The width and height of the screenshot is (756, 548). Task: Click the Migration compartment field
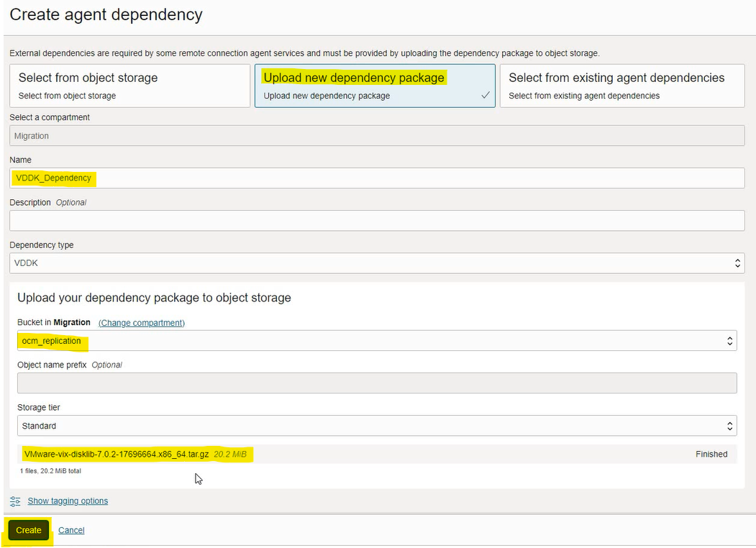(x=377, y=136)
